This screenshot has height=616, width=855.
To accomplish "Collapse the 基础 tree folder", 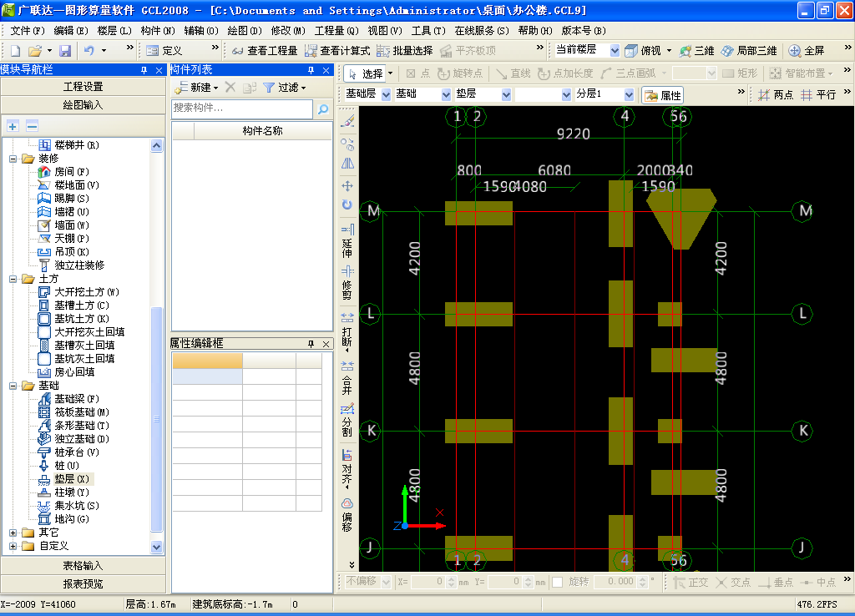I will (13, 386).
